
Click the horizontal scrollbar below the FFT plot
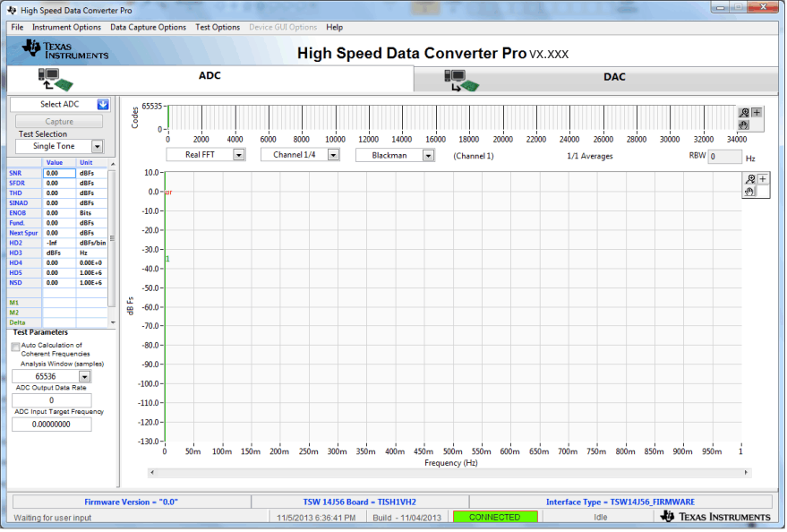(448, 472)
